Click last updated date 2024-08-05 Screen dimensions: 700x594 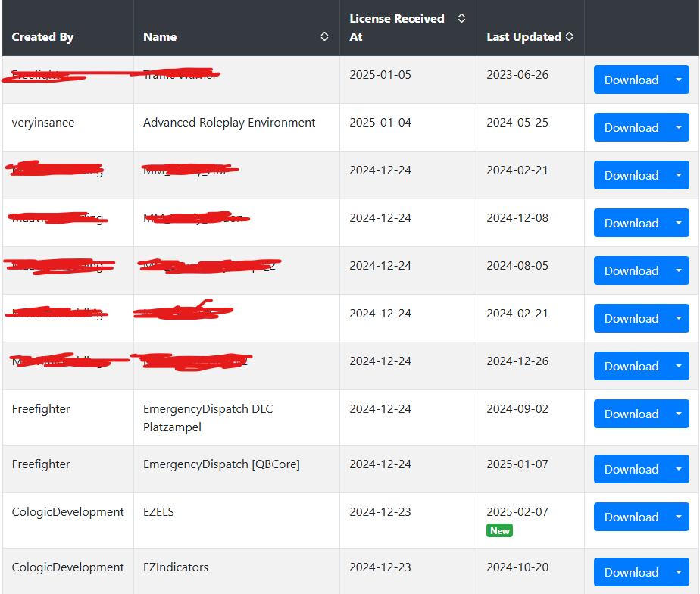(517, 266)
